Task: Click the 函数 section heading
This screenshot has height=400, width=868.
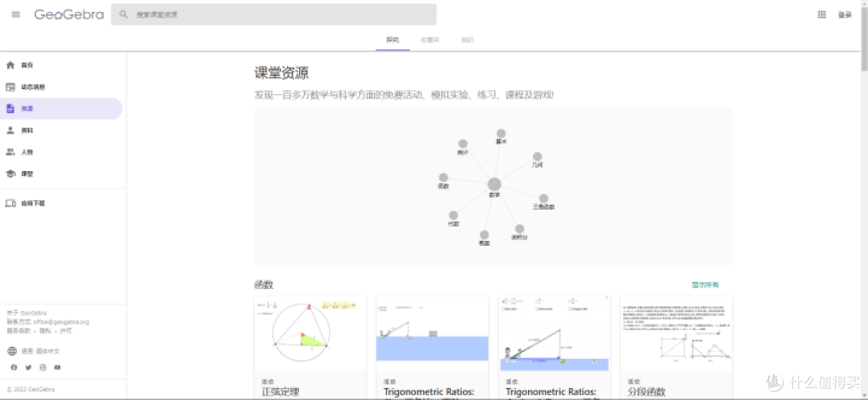Action: (x=264, y=285)
